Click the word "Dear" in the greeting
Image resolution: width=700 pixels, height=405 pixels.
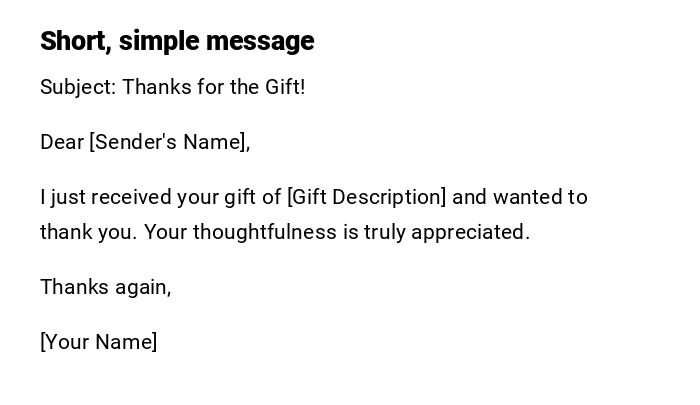pos(61,142)
